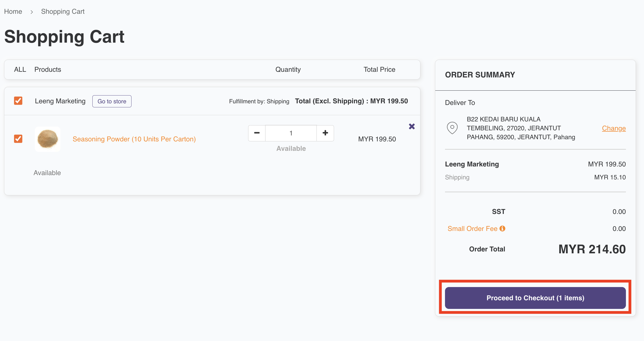This screenshot has width=644, height=341.
Task: Click the quantity input field
Action: pyautogui.click(x=291, y=133)
